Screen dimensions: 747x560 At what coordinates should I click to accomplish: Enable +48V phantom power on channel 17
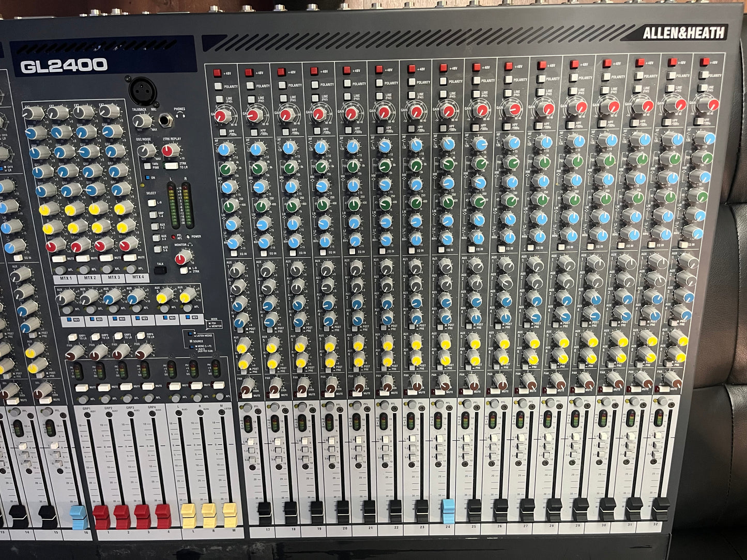click(x=217, y=73)
